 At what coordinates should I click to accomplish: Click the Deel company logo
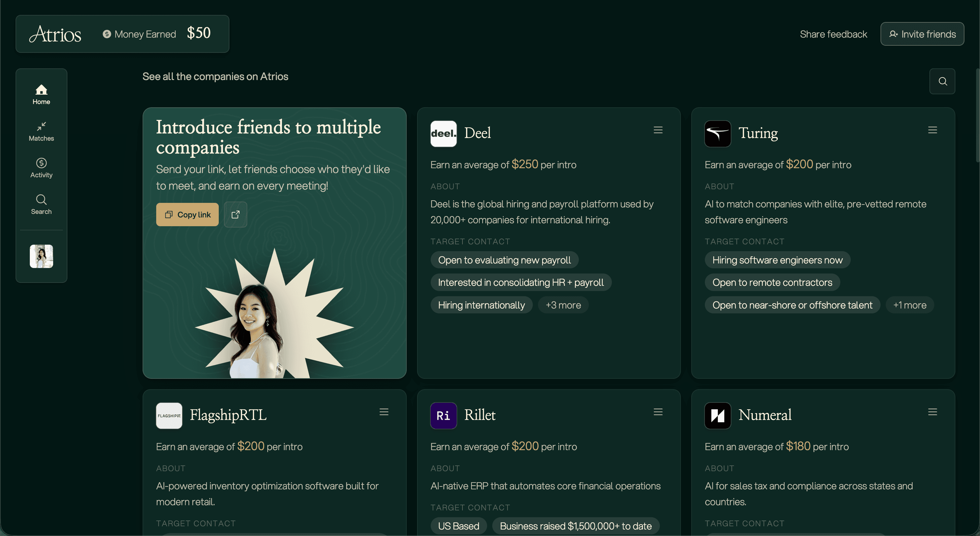pyautogui.click(x=443, y=134)
